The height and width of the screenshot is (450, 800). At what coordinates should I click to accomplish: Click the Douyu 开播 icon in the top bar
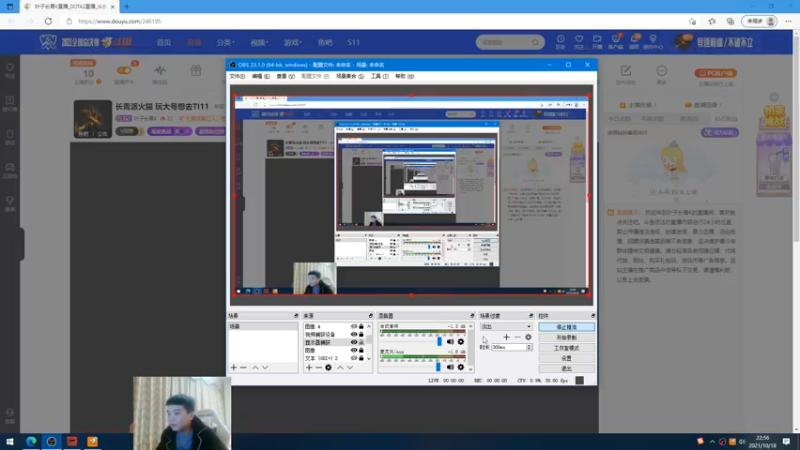597,42
